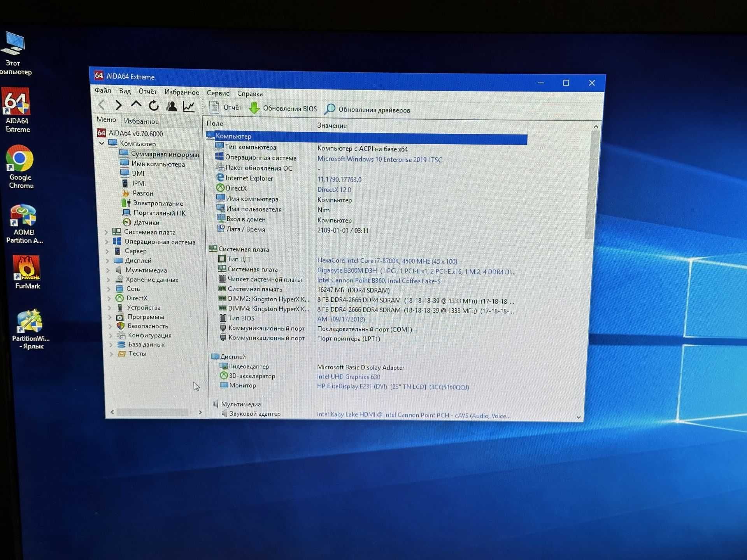Switch to the Избранное side tab
This screenshot has height=560, width=747.
(x=141, y=121)
